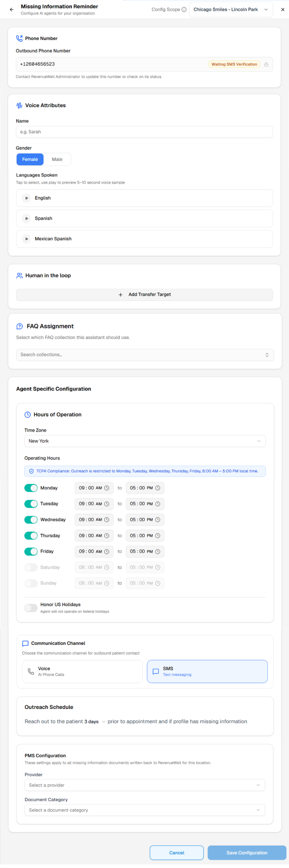Click clock icon in Monday start time
This screenshot has height=868, width=289.
[x=107, y=488]
